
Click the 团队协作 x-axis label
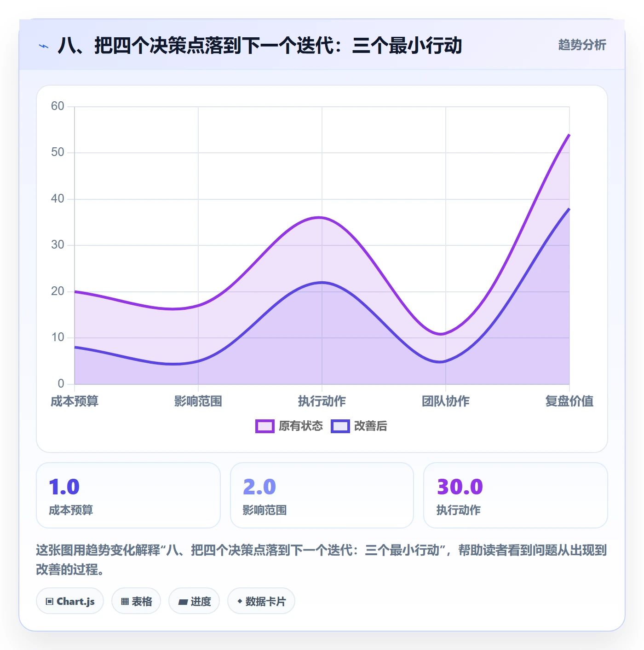click(446, 401)
